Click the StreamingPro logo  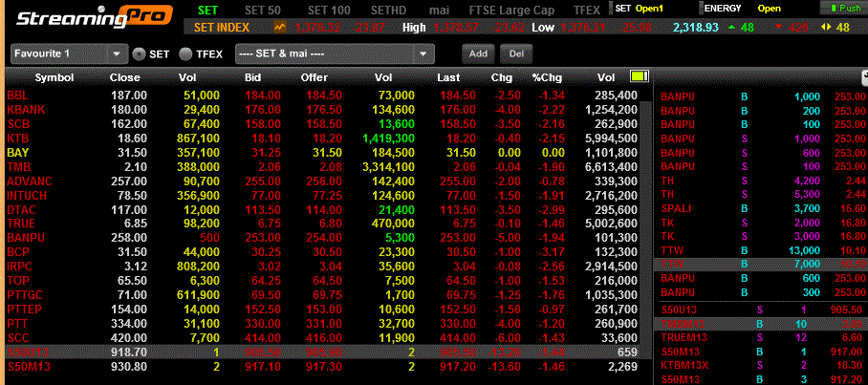[x=94, y=16]
